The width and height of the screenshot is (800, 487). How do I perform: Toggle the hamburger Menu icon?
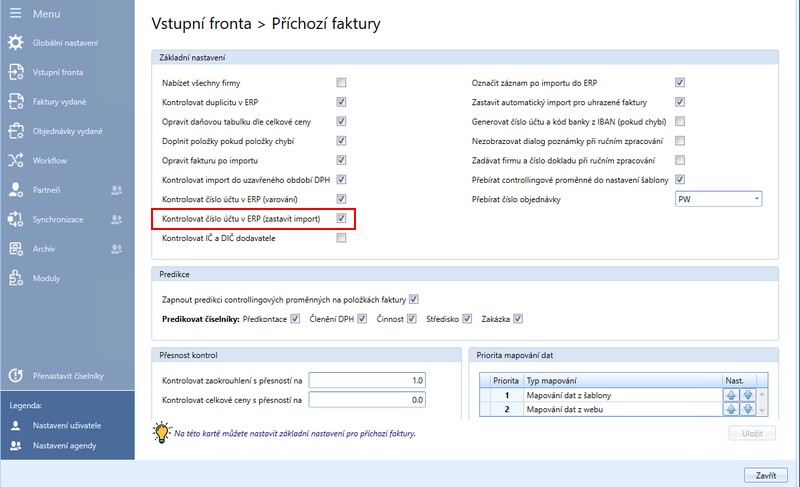point(15,14)
